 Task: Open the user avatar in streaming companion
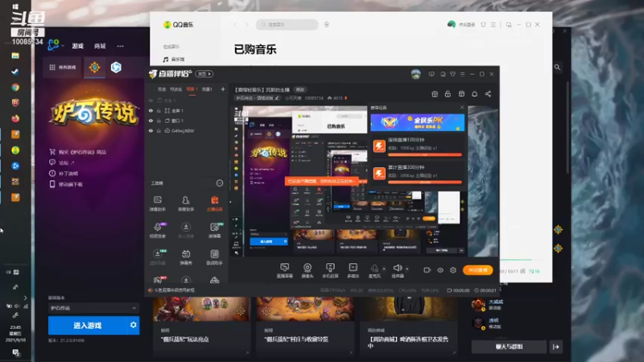pos(415,74)
